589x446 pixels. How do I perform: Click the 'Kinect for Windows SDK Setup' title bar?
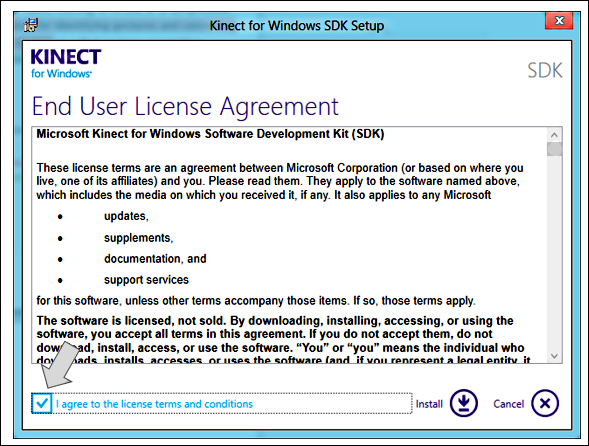click(x=297, y=26)
